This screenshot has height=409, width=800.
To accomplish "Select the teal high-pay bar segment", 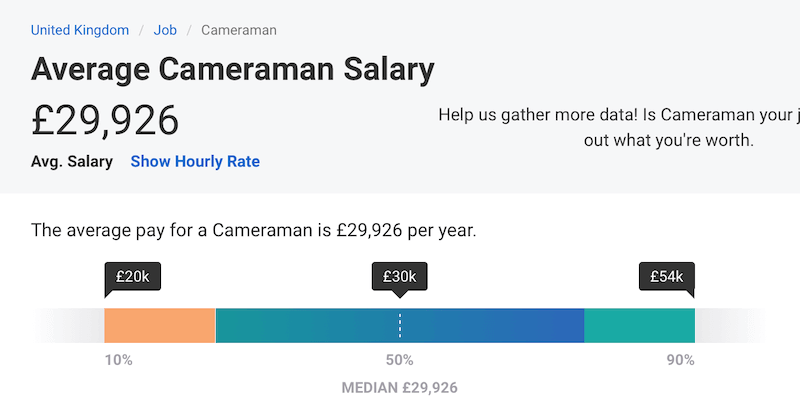I will point(639,326).
